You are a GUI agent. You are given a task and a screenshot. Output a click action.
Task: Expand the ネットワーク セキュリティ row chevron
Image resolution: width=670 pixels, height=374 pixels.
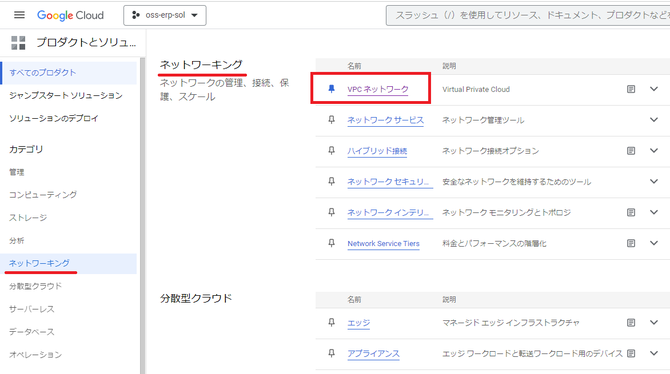tap(654, 181)
